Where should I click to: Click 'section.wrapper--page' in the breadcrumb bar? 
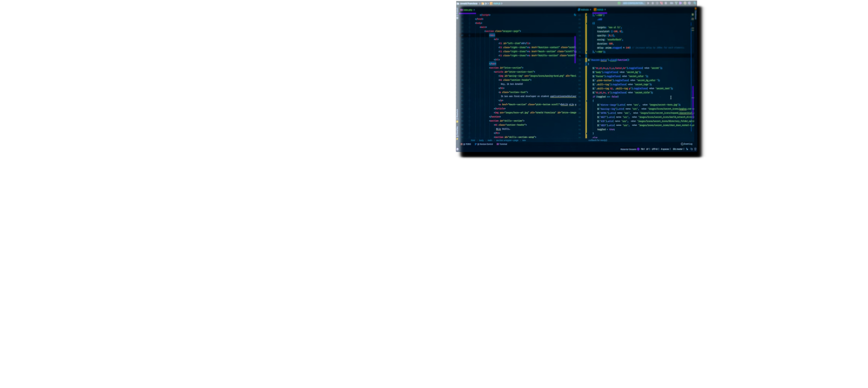tap(507, 141)
